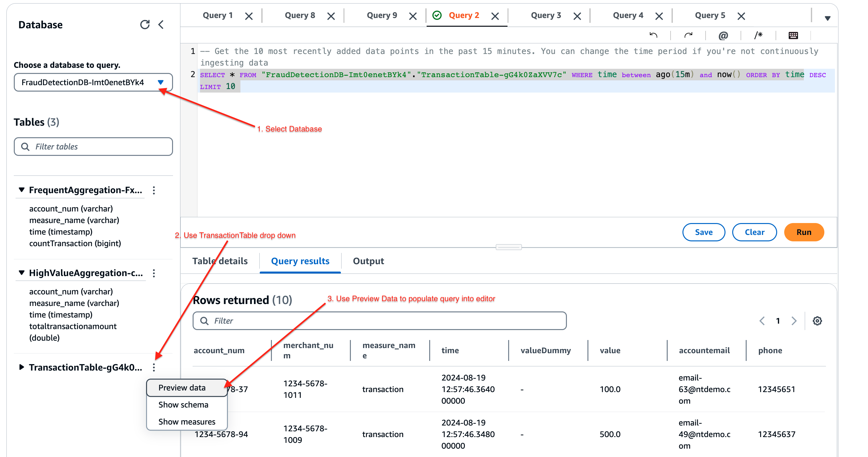The width and height of the screenshot is (868, 457).
Task: Click the undo icon in editor toolbar
Action: tap(653, 35)
